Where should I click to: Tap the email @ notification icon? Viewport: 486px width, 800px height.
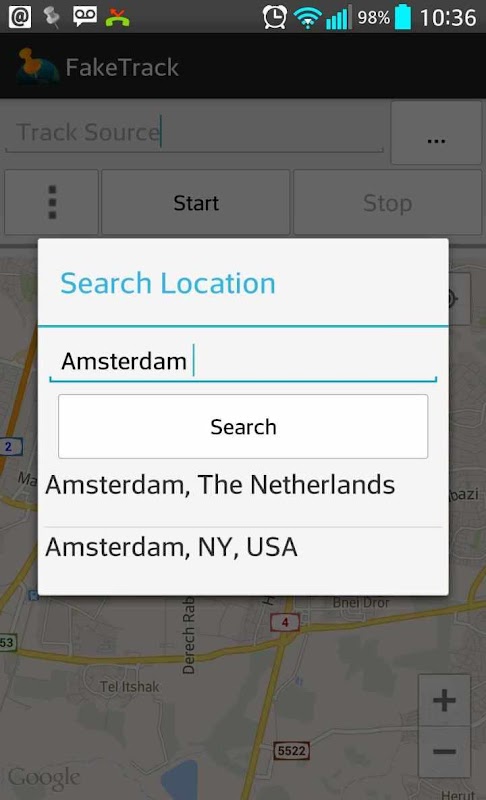tap(19, 17)
